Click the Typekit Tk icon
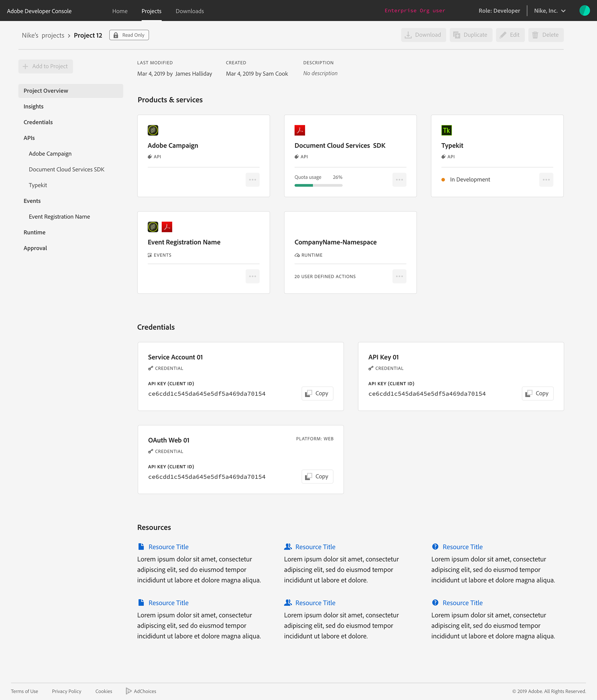Image resolution: width=597 pixels, height=700 pixels. pos(447,130)
